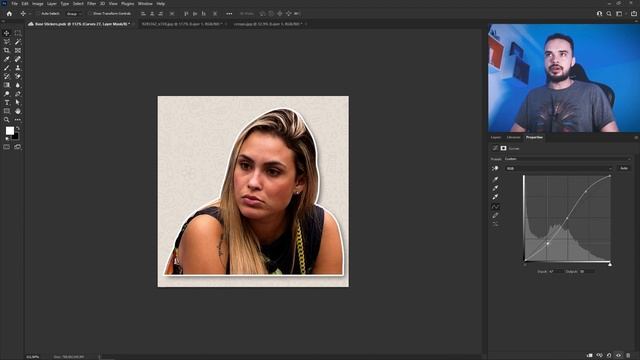Open the Auto-Select Group dropdown
The width and height of the screenshot is (640, 360).
pos(73,13)
